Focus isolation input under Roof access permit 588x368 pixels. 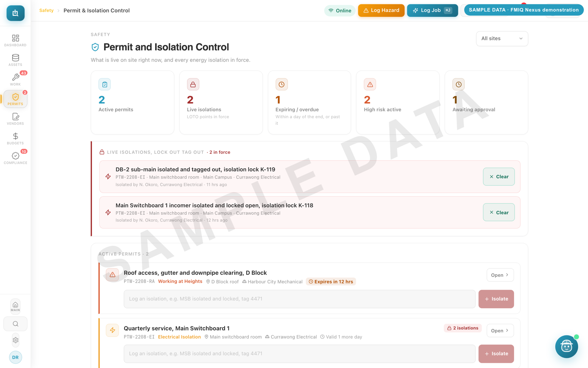point(300,299)
